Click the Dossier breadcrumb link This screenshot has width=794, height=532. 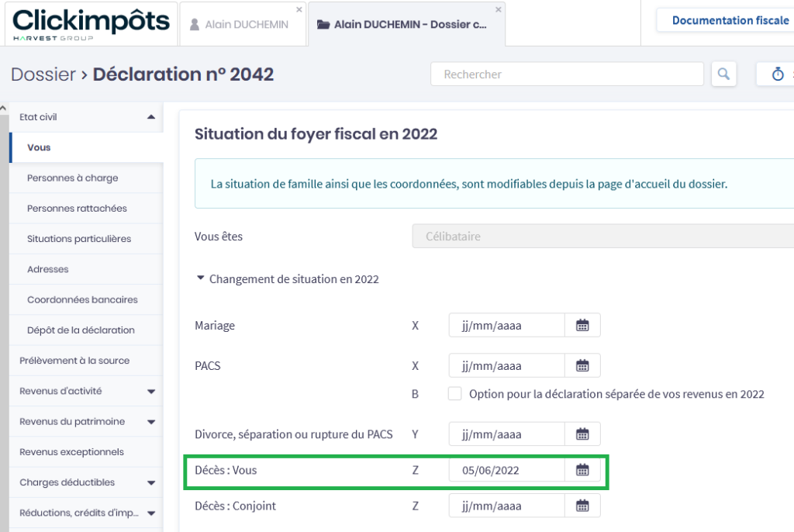43,74
